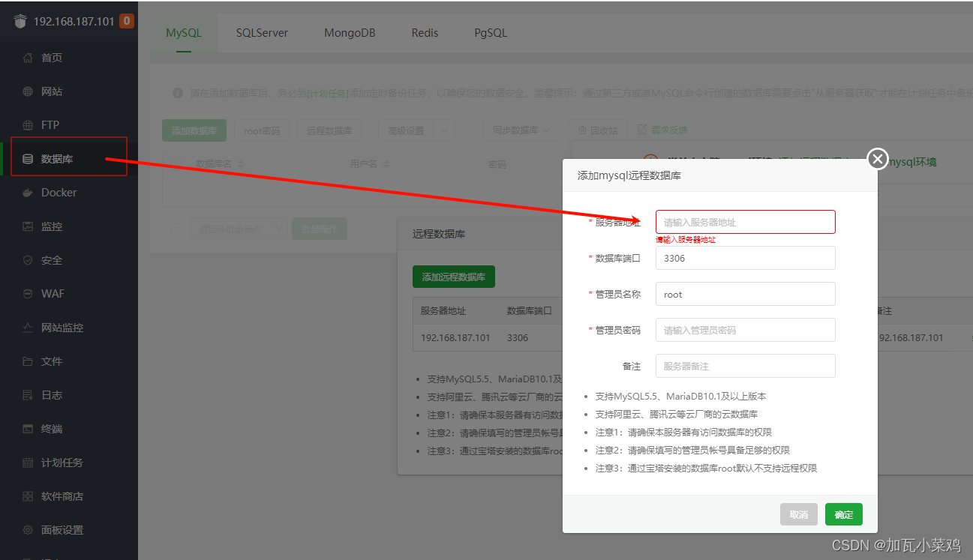The height and width of the screenshot is (560, 973).
Task: Click the 网站 globe icon in sidebar
Action: (28, 91)
